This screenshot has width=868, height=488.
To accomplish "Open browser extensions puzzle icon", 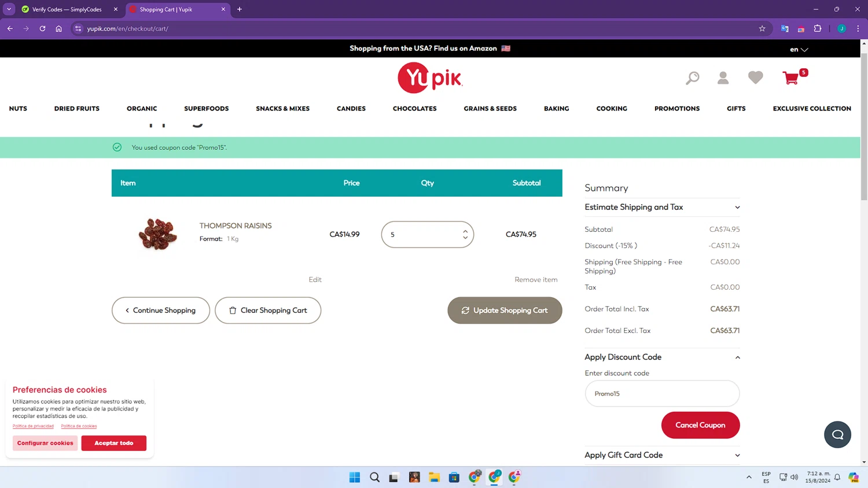I will [818, 28].
